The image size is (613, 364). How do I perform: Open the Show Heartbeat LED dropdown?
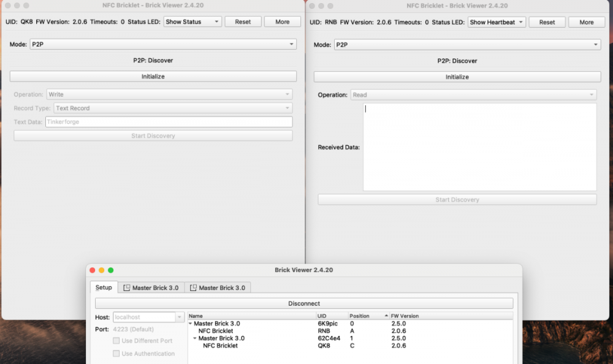pyautogui.click(x=497, y=22)
